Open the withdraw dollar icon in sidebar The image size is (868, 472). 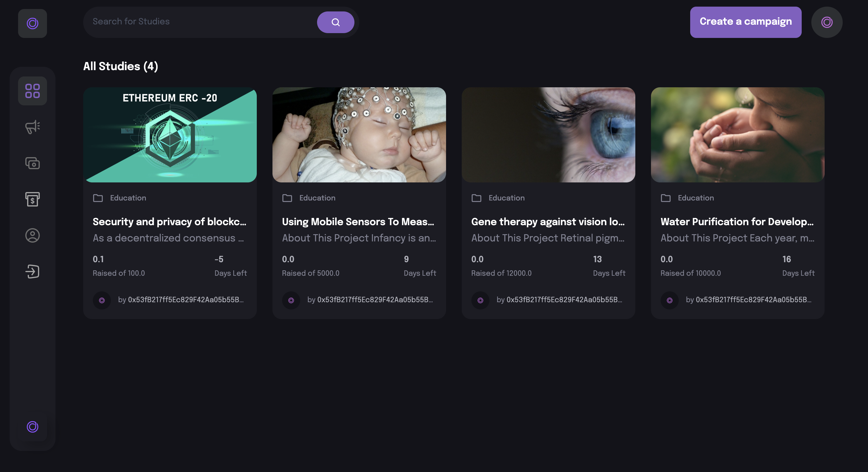(x=32, y=199)
